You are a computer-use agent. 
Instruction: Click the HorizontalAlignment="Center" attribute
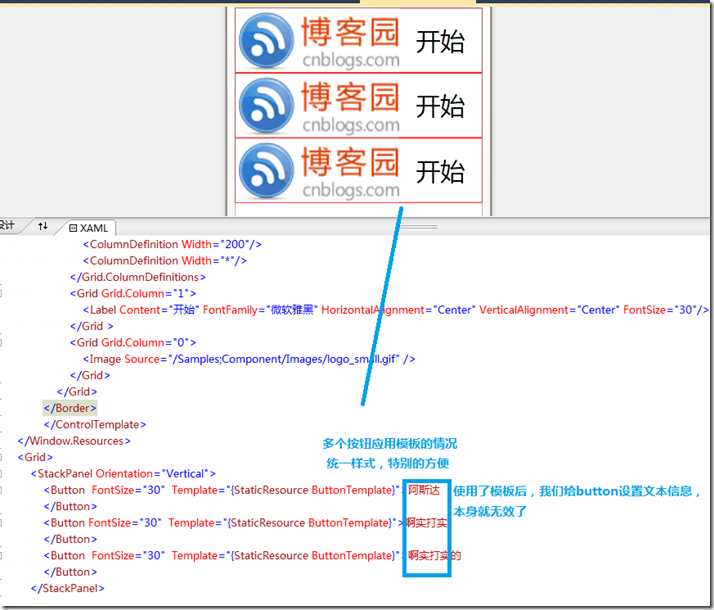398,310
